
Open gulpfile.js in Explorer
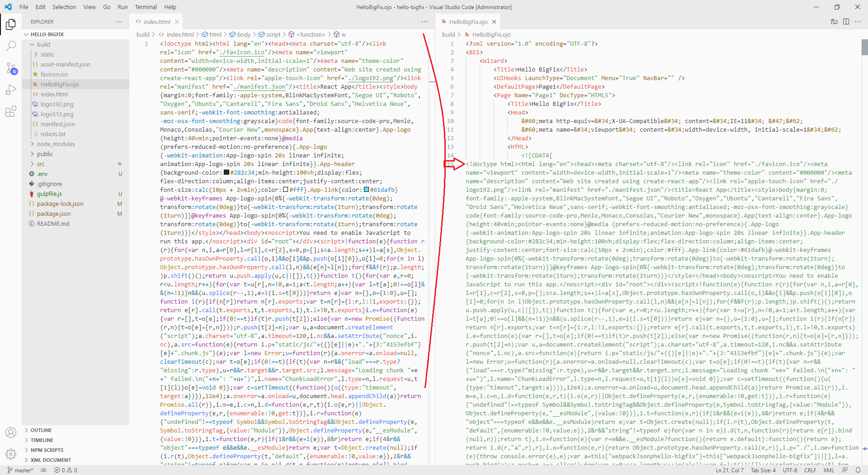pos(75,194)
